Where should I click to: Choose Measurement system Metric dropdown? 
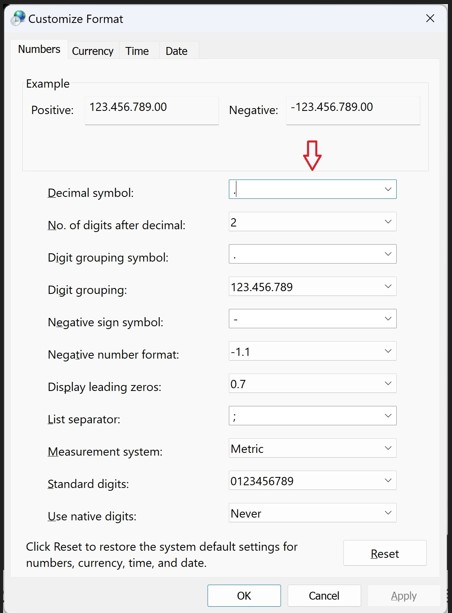pos(312,448)
